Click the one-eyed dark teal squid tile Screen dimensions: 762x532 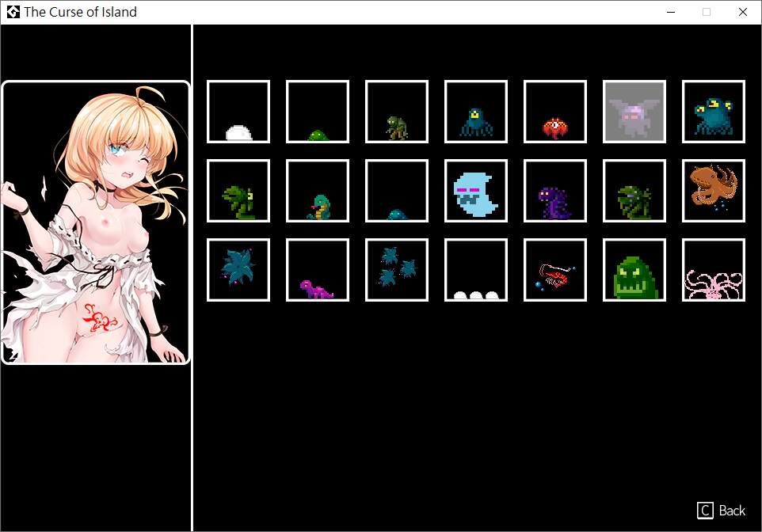coord(476,112)
